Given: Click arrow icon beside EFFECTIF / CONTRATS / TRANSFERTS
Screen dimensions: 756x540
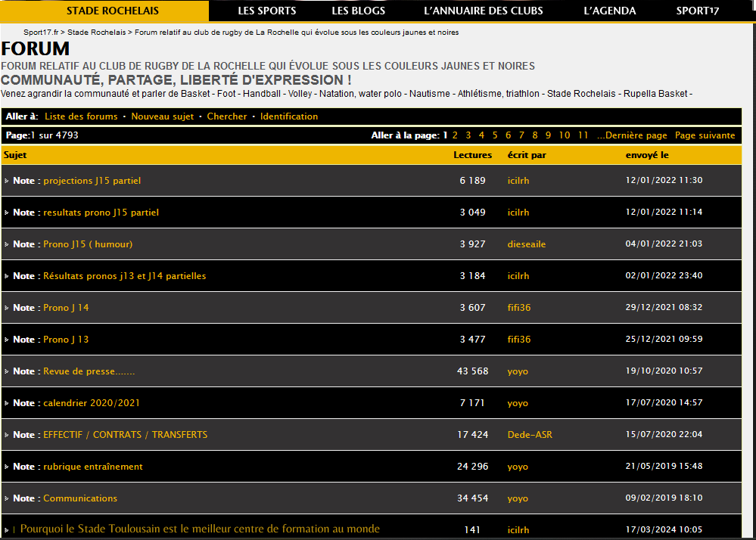Looking at the screenshot, I should (x=7, y=436).
